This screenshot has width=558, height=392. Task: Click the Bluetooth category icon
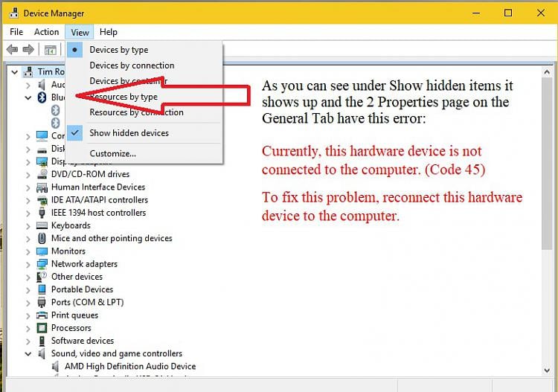(42, 97)
